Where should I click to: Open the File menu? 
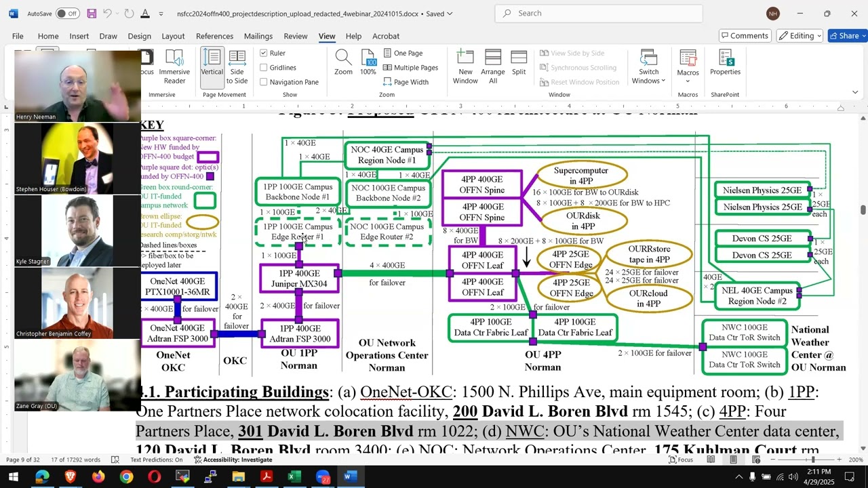18,36
